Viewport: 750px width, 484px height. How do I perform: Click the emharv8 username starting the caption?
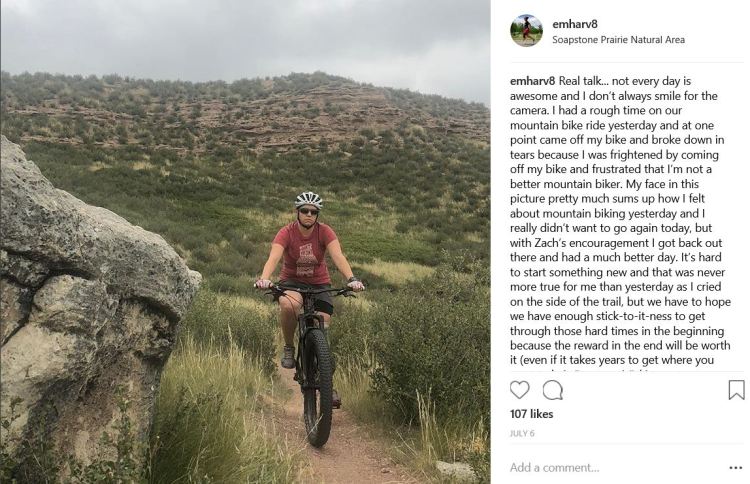click(x=532, y=80)
